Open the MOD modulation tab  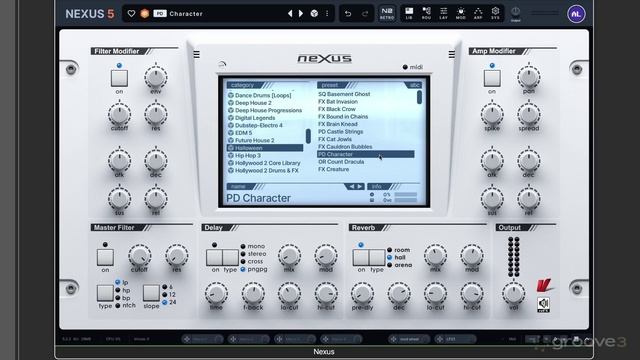tap(460, 13)
